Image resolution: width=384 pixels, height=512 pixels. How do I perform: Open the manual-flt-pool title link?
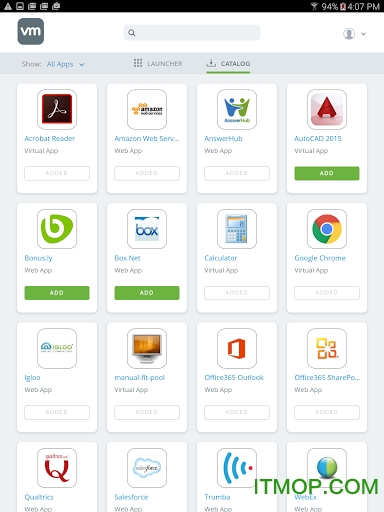click(140, 378)
